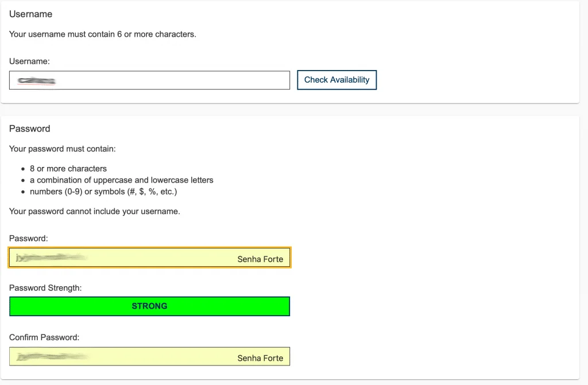Click the "Password Strength:" label
Image resolution: width=588 pixels, height=385 pixels.
pyautogui.click(x=45, y=288)
